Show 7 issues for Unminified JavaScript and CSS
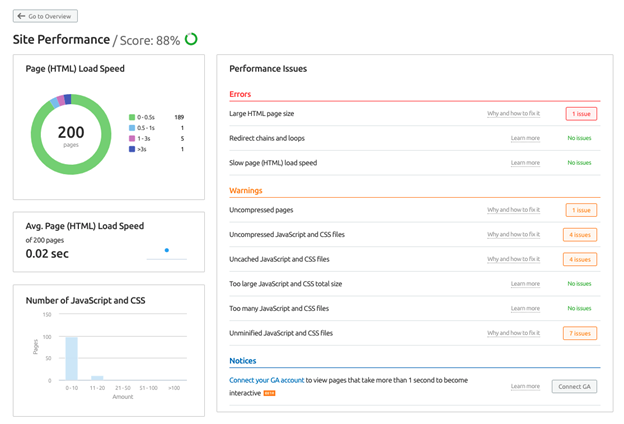624x424 pixels. click(580, 333)
